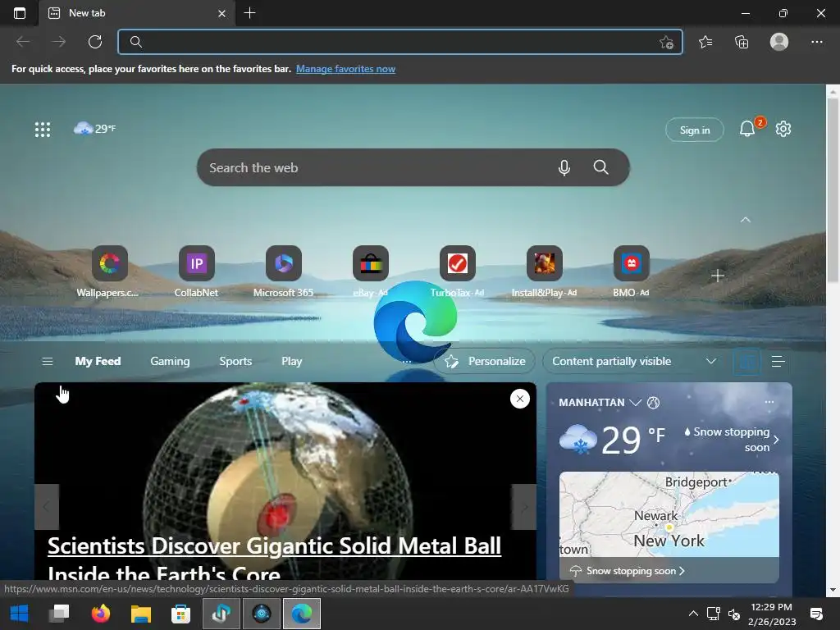Select the Play feed tab
Image resolution: width=840 pixels, height=630 pixels.
[x=292, y=361]
